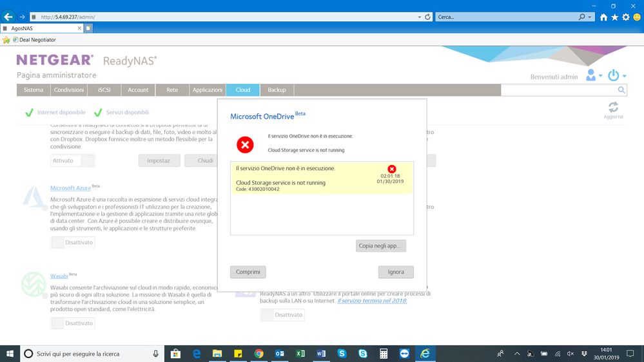Open the admin user profile icon
644x362 pixels.
(x=590, y=75)
